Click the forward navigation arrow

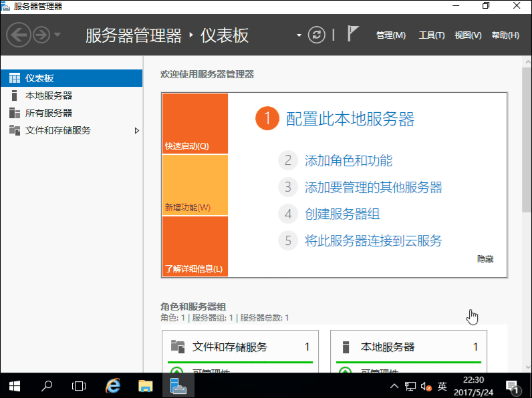point(41,35)
